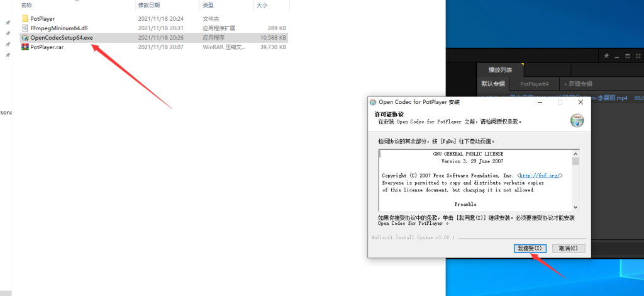Screen dimensions: 644x296
Task: Click the PotPlayer fullscreen arrows icon
Action: 638,56
